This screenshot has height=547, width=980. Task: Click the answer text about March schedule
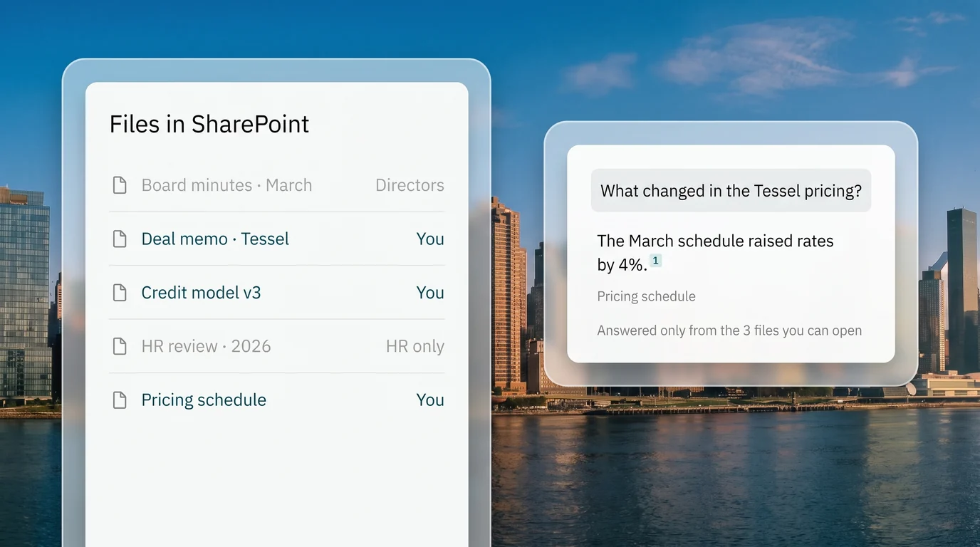(x=715, y=252)
